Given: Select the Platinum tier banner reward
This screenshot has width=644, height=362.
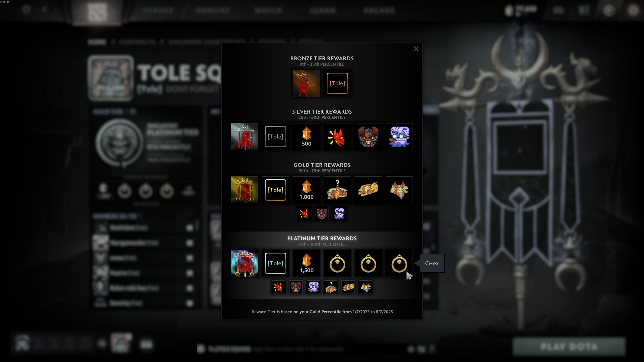Looking at the screenshot, I should click(245, 263).
